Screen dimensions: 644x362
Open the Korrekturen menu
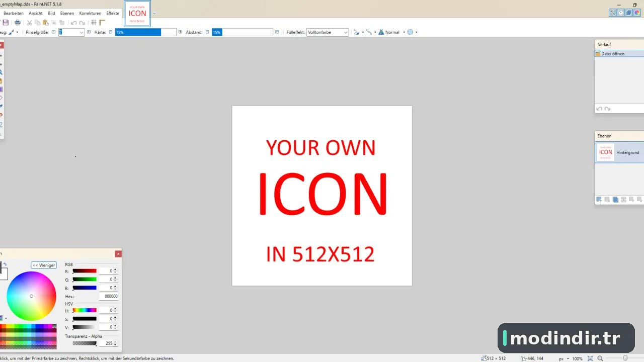[90, 13]
